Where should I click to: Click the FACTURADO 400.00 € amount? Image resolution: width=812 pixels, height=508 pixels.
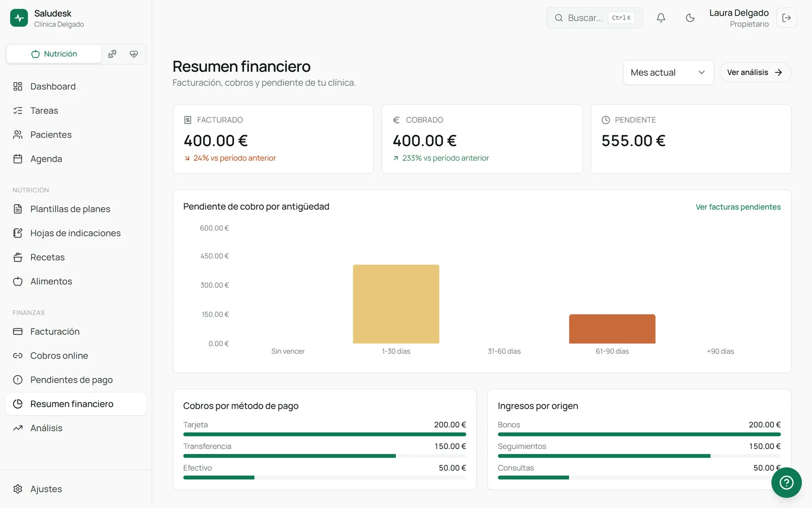coord(216,141)
